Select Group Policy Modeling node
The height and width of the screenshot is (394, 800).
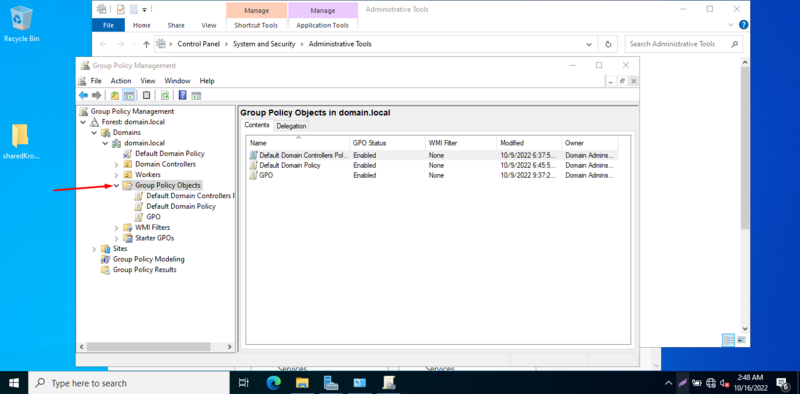(148, 259)
